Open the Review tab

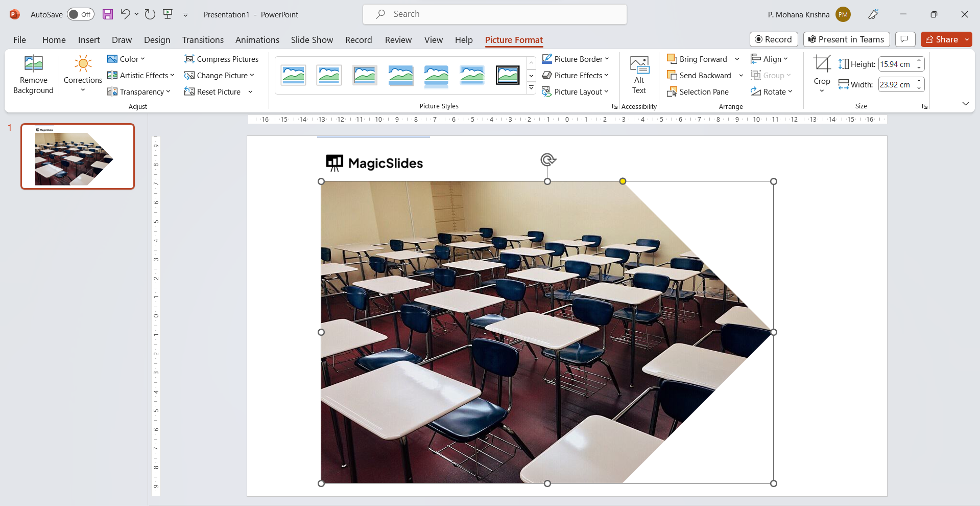point(398,40)
